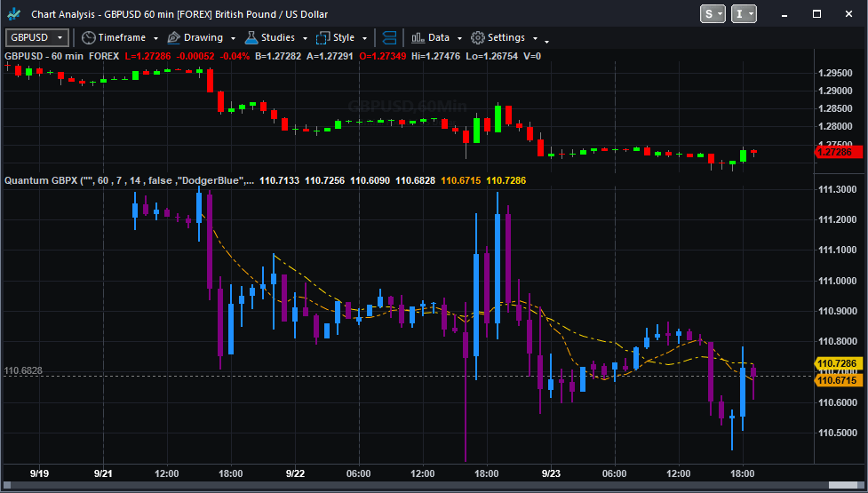The height and width of the screenshot is (493, 868).
Task: Click the orange 110.6715 axis marker
Action: (x=840, y=380)
